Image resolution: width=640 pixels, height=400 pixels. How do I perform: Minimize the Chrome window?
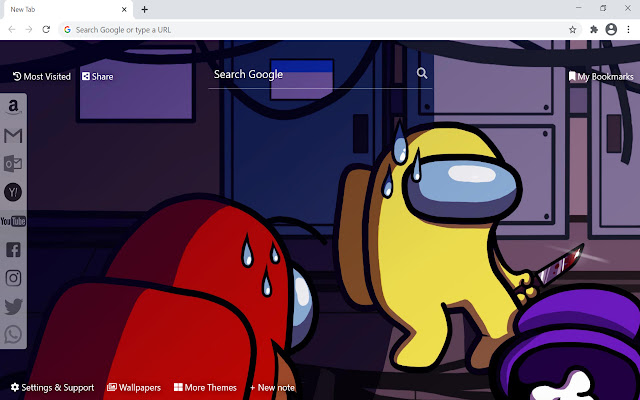coord(578,8)
